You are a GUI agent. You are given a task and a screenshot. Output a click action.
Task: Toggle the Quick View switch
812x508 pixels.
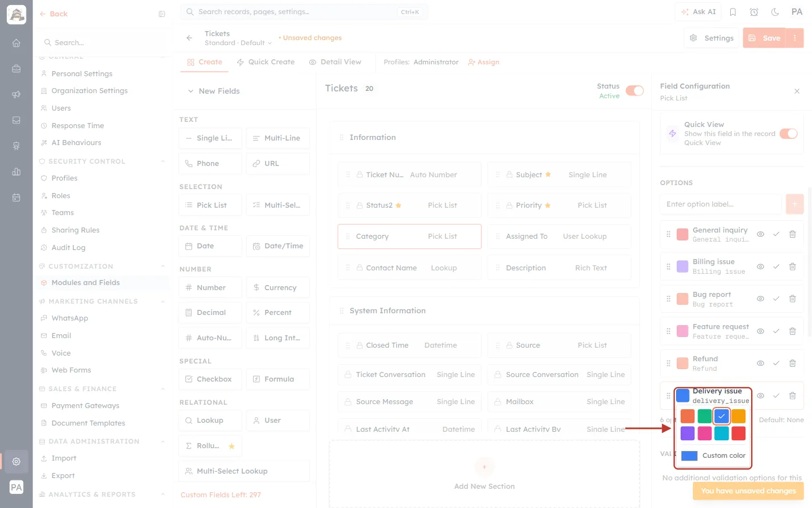click(x=788, y=134)
